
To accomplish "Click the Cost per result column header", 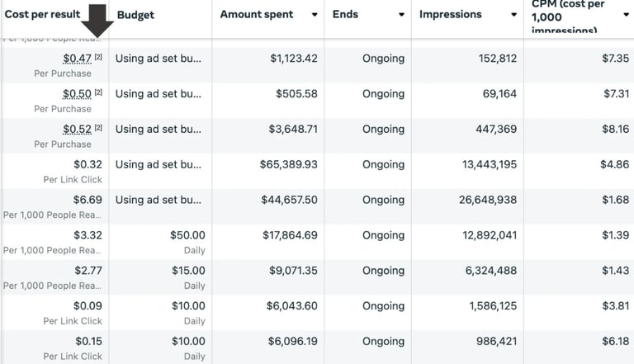I will [41, 15].
